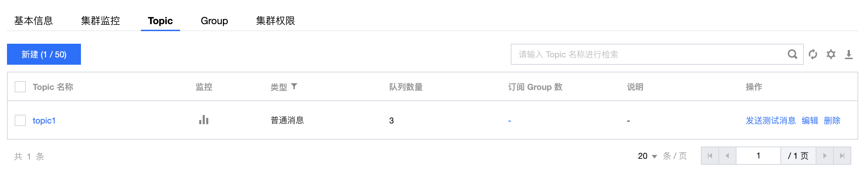Open the 集群权限 tab
Viewport: 868px width, 170px height.
click(276, 21)
